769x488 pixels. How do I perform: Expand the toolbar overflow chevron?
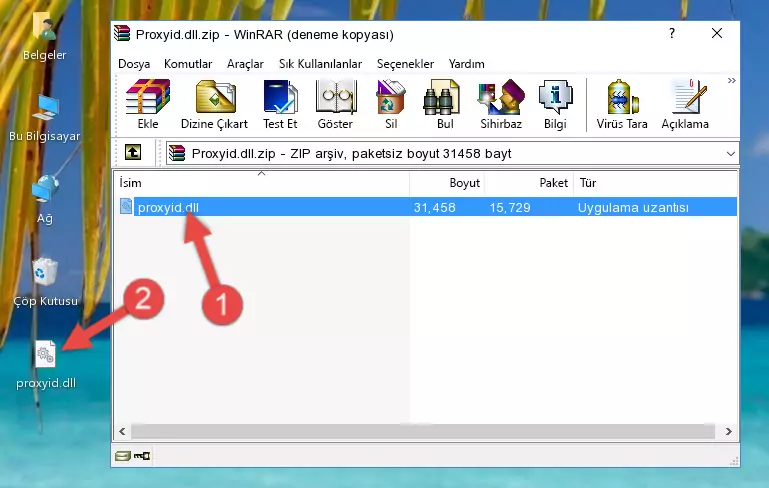(731, 80)
